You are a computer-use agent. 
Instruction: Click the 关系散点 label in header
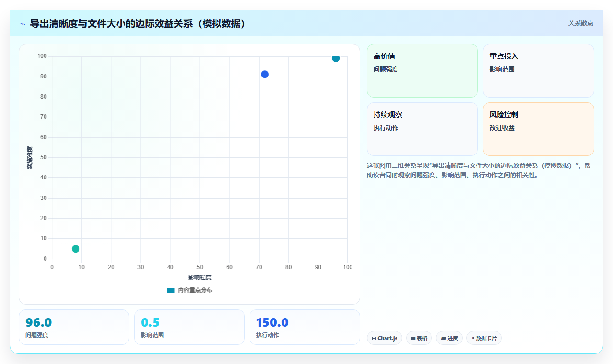coord(581,23)
